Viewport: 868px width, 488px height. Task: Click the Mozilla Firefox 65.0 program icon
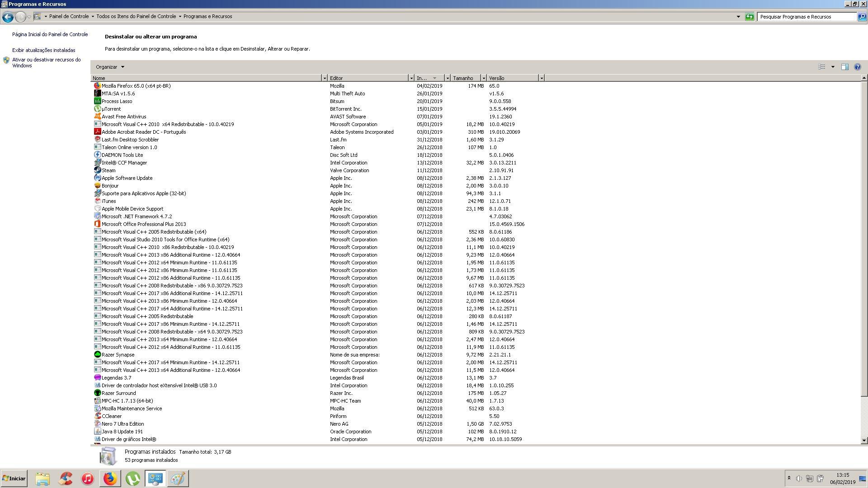click(97, 86)
